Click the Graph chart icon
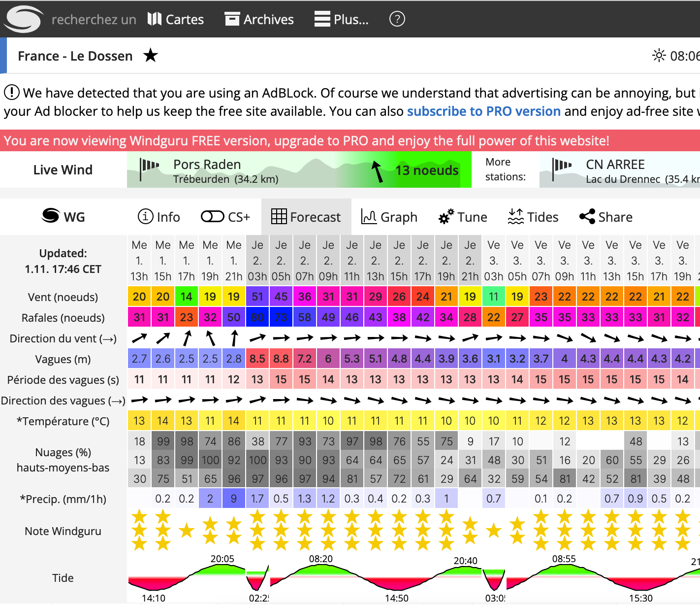The image size is (700, 605). coord(369,216)
